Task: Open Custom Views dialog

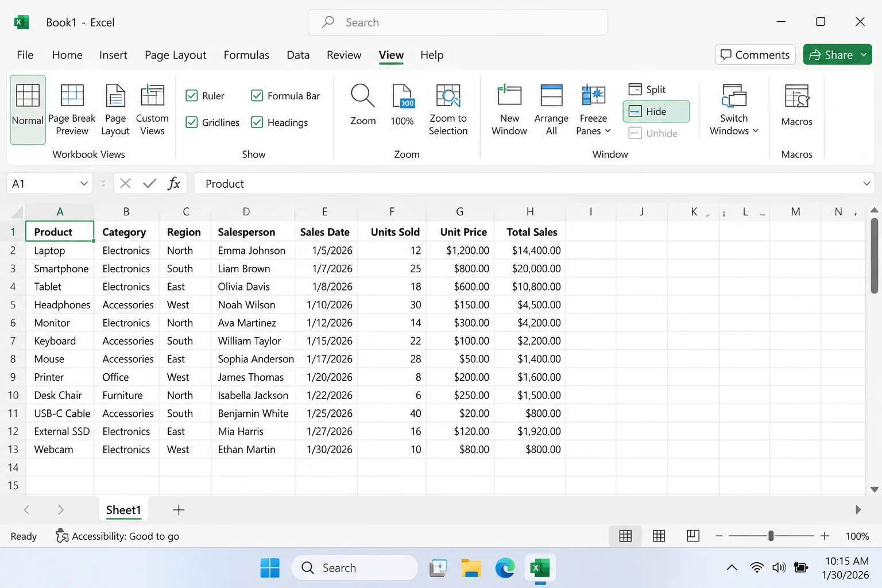Action: 152,109
